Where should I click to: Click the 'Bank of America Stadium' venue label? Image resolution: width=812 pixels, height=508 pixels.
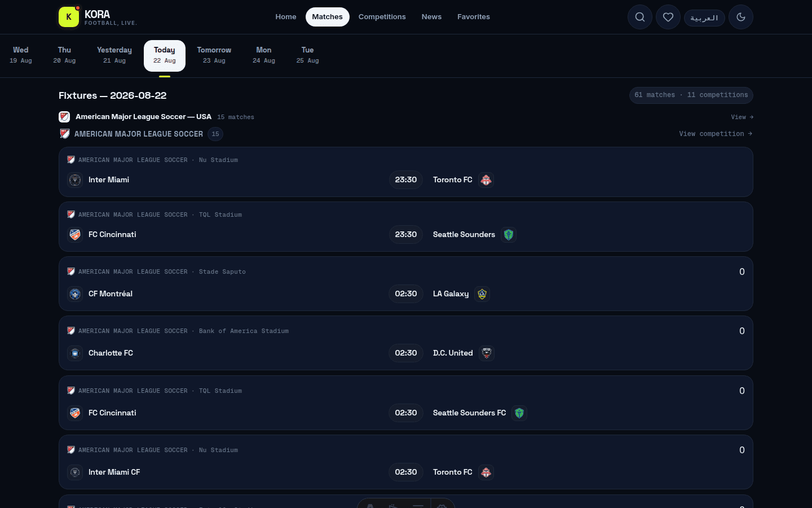pos(244,331)
